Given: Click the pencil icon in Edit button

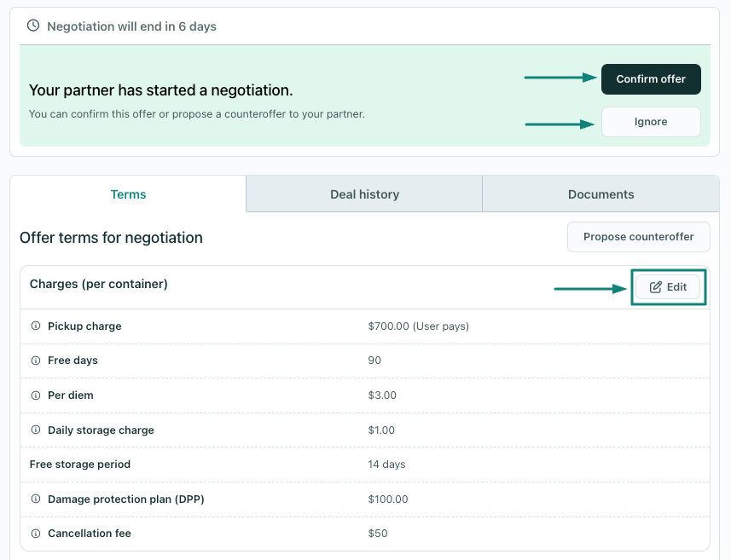Looking at the screenshot, I should point(656,287).
